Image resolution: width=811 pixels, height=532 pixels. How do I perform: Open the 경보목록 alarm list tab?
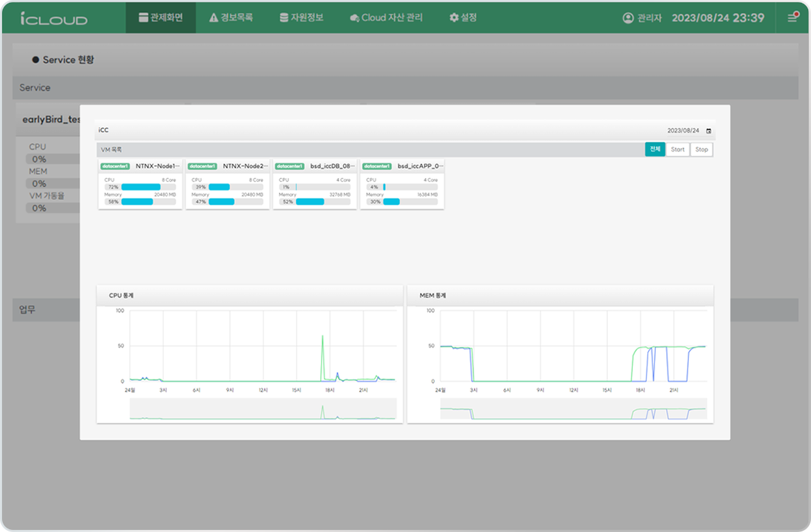tap(231, 17)
